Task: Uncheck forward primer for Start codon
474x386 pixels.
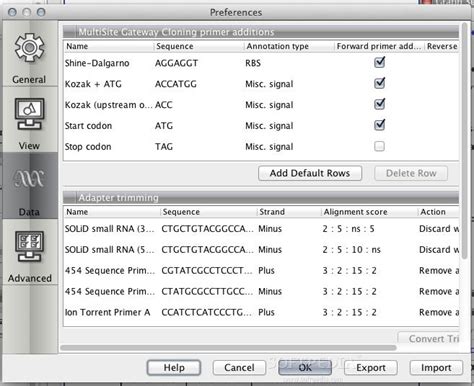Action: 379,125
